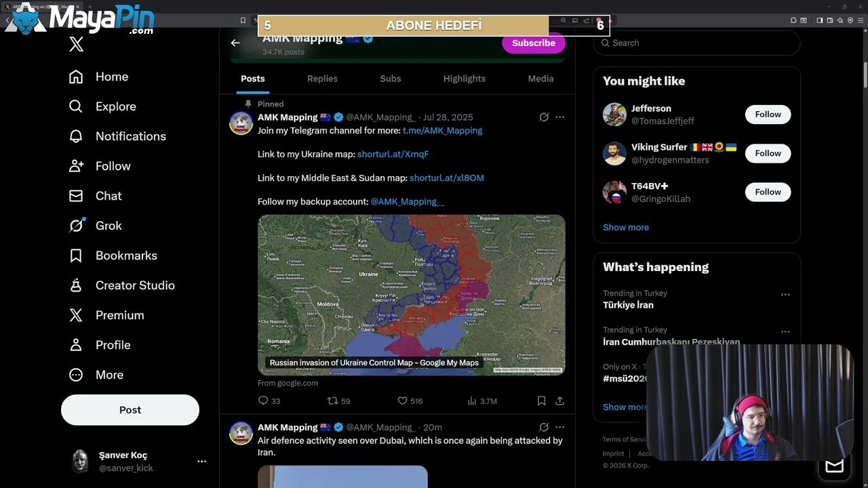Open Grok explain icon on Dubai post

pyautogui.click(x=544, y=428)
